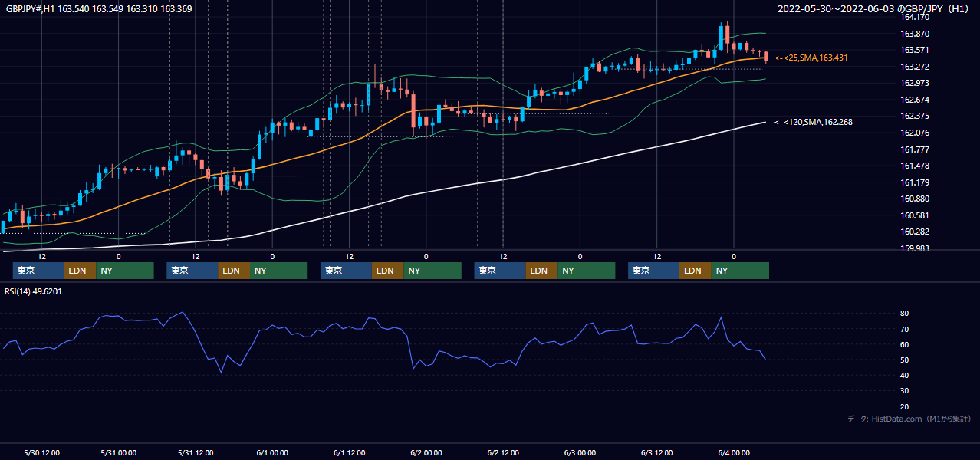Click price axis label 161.179
Viewport: 980px width, 460px height.
[x=916, y=182]
